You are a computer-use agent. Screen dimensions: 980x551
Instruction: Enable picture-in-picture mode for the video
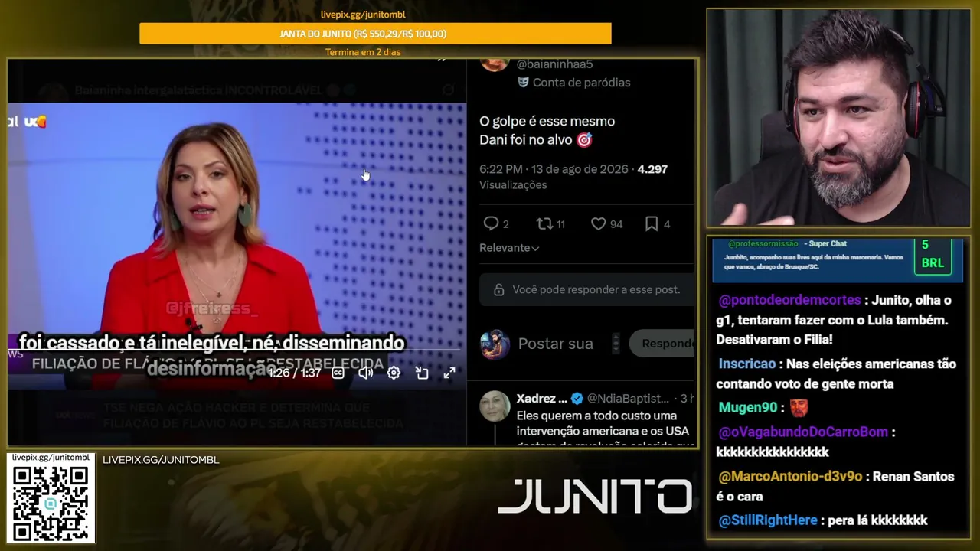pyautogui.click(x=422, y=373)
